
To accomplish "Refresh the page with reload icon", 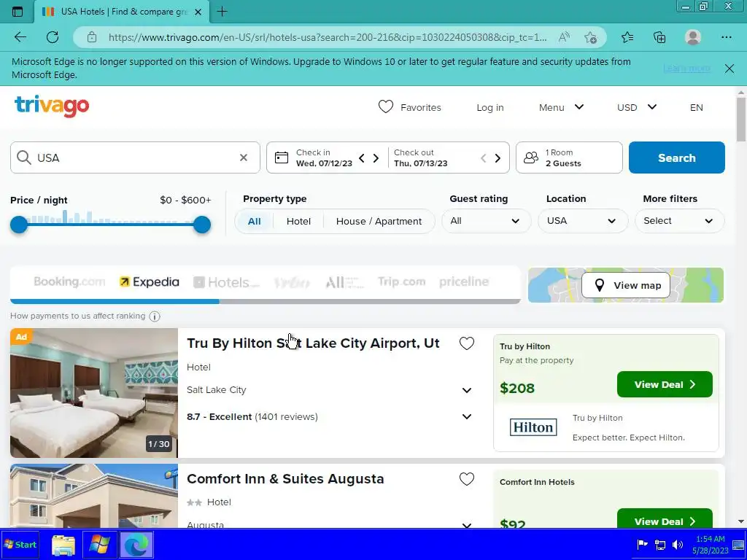I will [x=53, y=37].
